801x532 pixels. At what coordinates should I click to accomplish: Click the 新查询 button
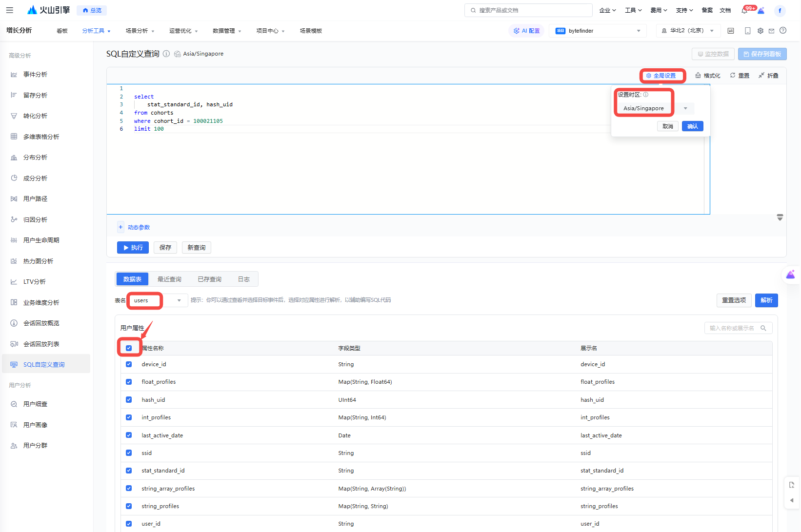(x=197, y=248)
